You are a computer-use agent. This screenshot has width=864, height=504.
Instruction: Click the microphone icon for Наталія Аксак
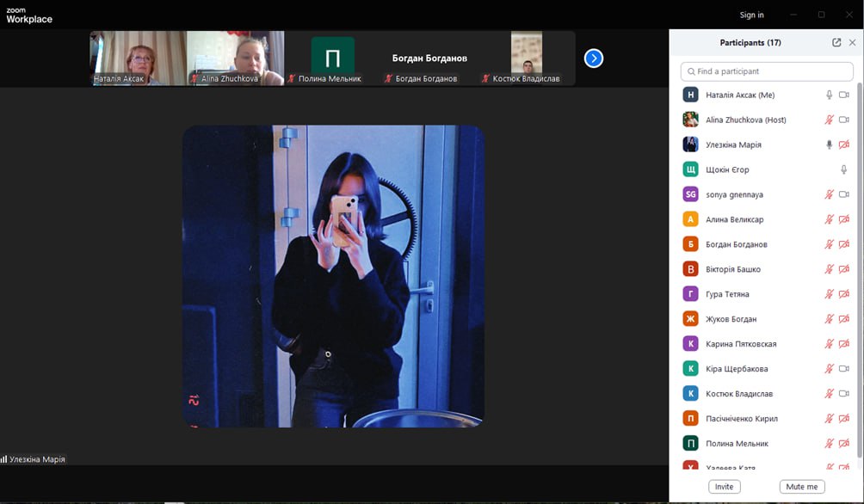point(830,95)
